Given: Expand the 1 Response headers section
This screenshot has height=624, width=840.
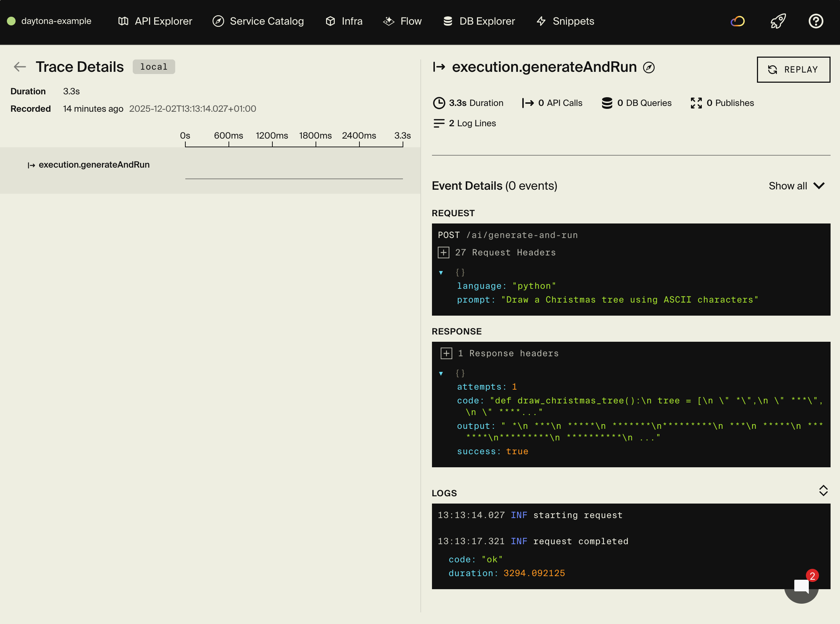Looking at the screenshot, I should (x=446, y=353).
